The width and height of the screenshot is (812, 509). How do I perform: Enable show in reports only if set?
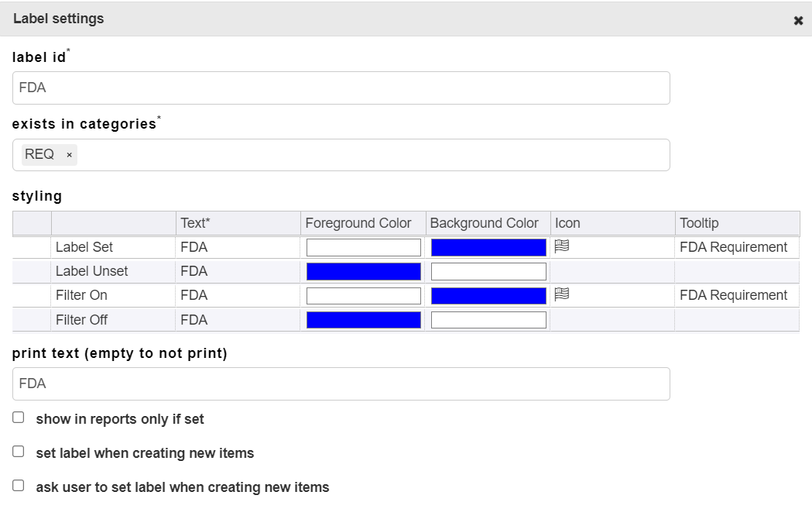tap(18, 418)
